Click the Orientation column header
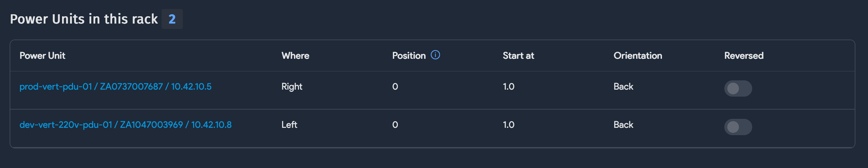Viewport: 868px width, 168px height. 637,56
